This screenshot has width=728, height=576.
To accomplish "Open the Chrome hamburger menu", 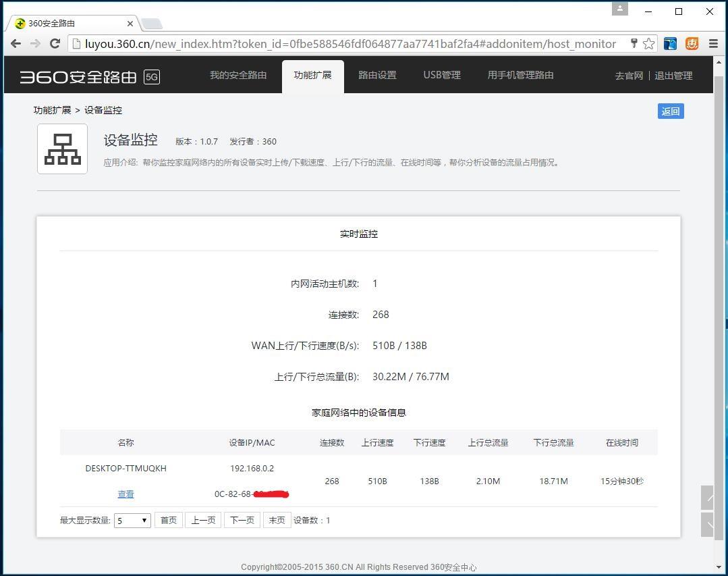I will [x=713, y=43].
